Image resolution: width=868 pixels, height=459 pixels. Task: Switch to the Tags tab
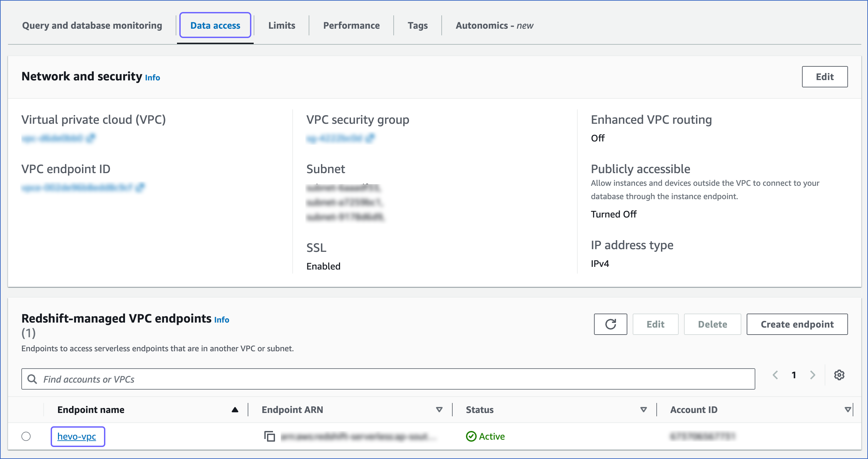click(417, 25)
